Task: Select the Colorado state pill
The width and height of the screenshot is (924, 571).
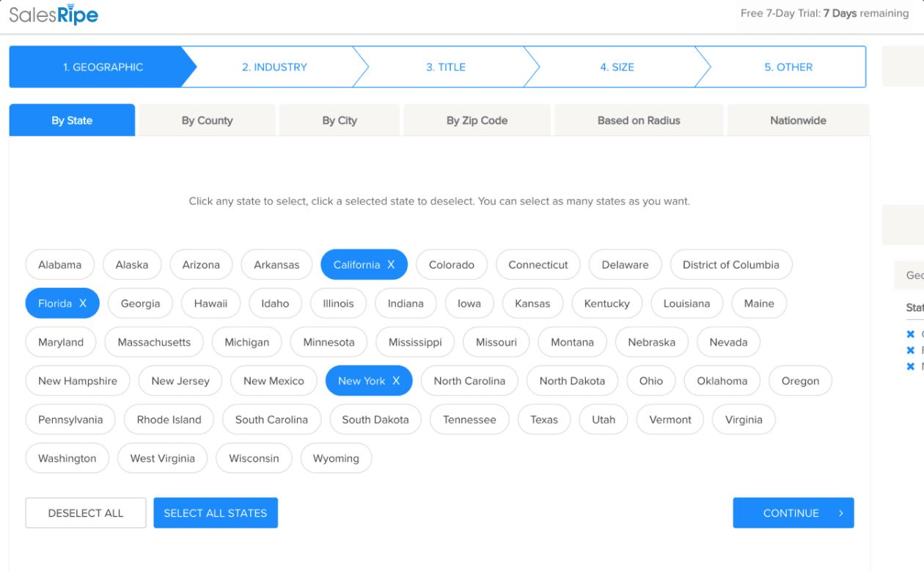Action: coord(452,265)
